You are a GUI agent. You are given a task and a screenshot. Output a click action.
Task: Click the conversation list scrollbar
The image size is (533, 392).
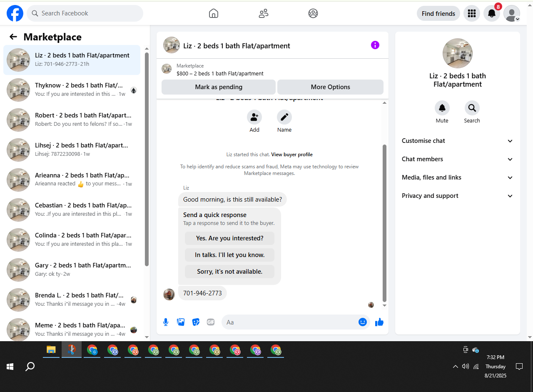[147, 159]
